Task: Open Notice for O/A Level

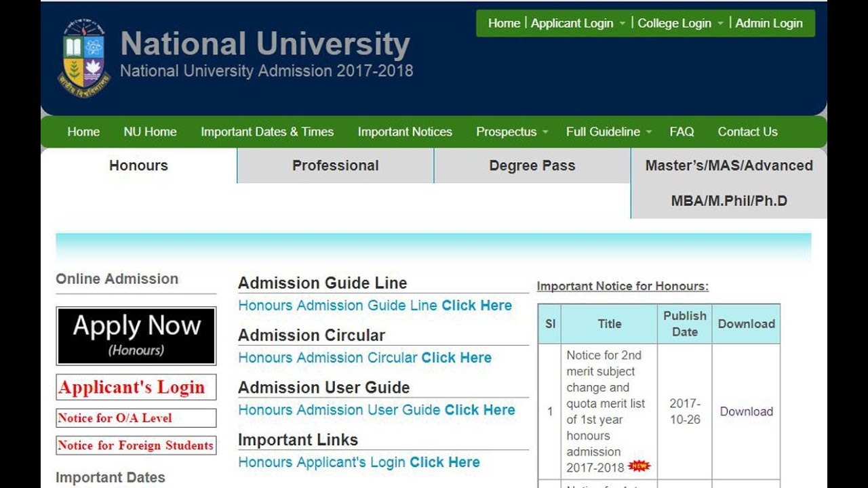Action: (x=136, y=418)
